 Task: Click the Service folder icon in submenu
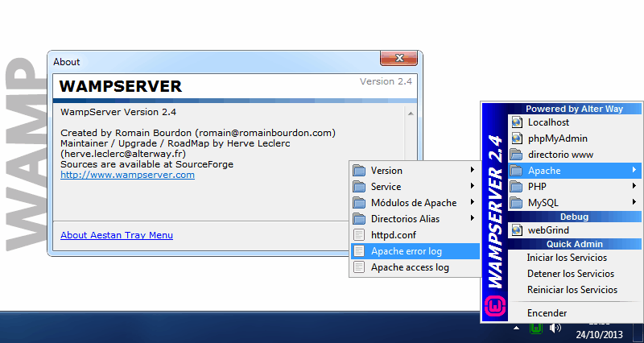tap(359, 187)
